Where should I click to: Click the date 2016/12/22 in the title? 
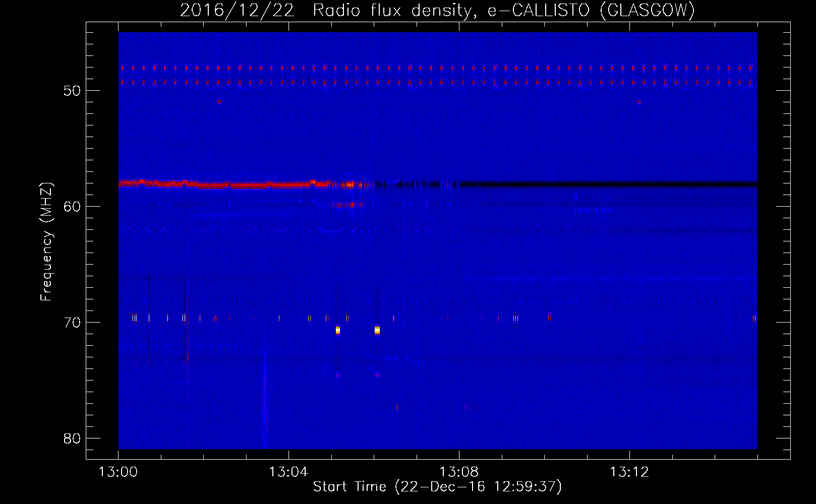tap(237, 10)
